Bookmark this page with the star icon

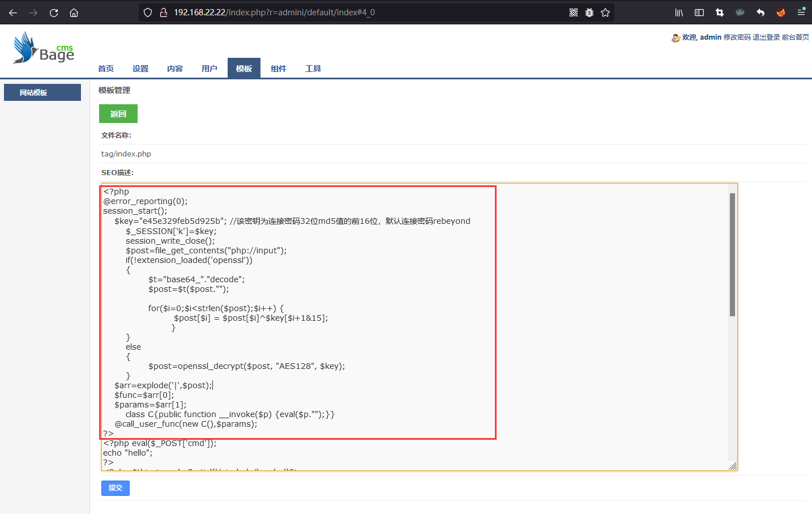coord(605,12)
